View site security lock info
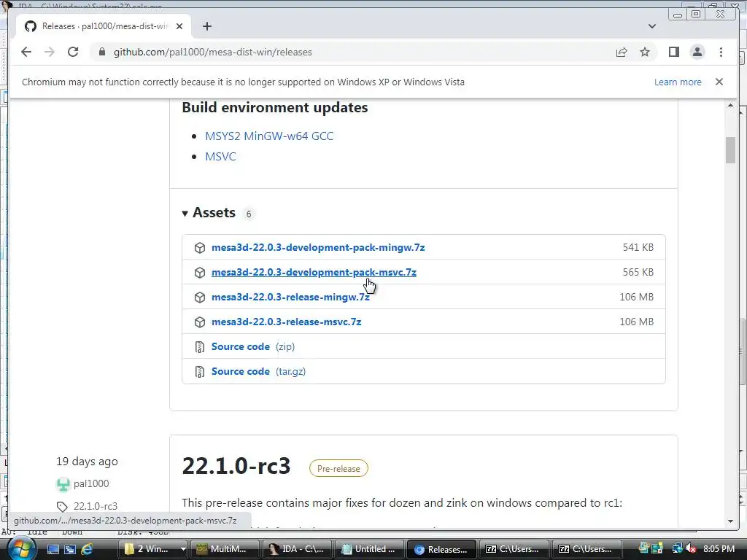Screen dimensions: 747x560 click(x=102, y=52)
